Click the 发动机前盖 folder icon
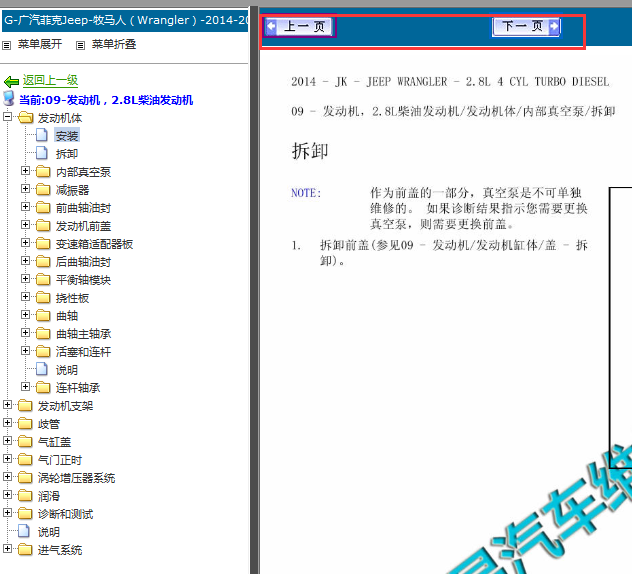The height and width of the screenshot is (574, 632). tap(43, 225)
